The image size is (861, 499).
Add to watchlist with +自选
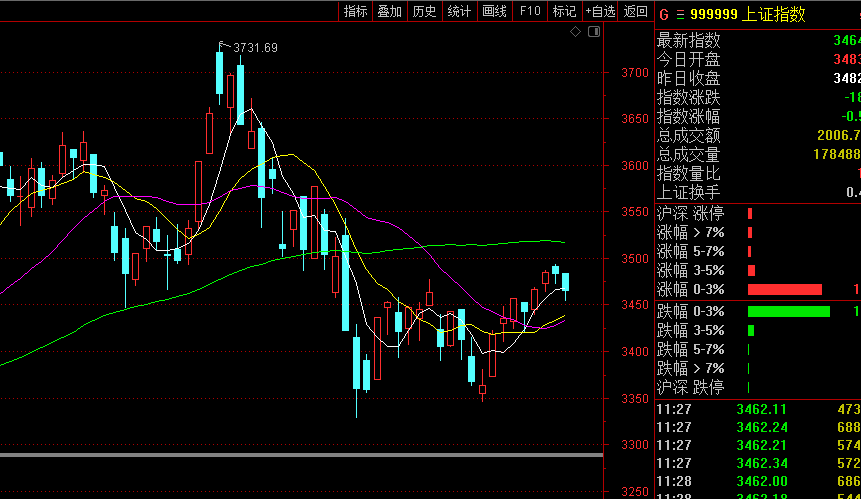600,12
